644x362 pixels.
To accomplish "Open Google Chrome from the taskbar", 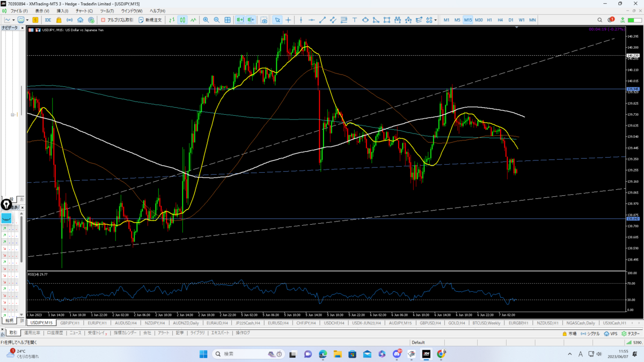I will click(441, 354).
